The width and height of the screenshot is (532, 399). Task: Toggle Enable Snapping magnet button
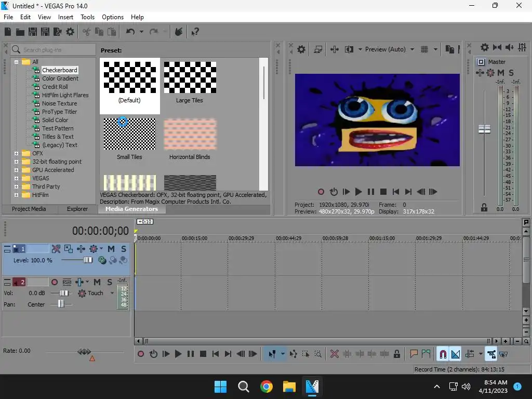[443, 354]
